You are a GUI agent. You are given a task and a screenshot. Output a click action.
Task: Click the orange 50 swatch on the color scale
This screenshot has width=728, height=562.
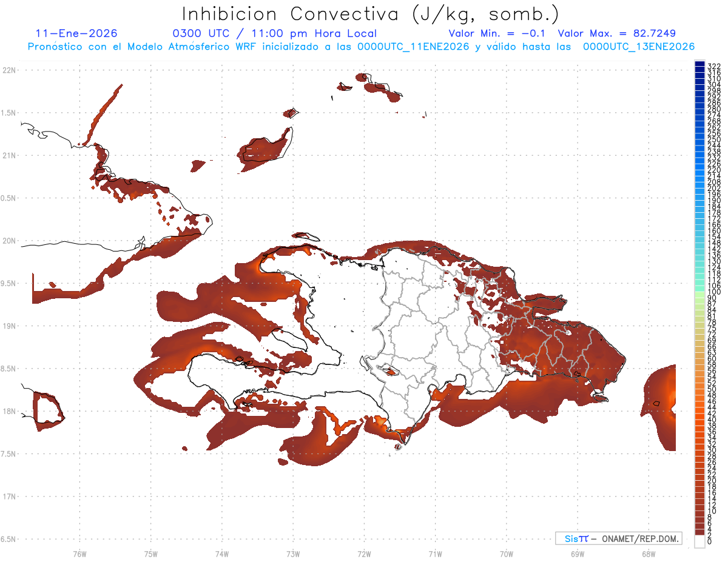coord(699,389)
